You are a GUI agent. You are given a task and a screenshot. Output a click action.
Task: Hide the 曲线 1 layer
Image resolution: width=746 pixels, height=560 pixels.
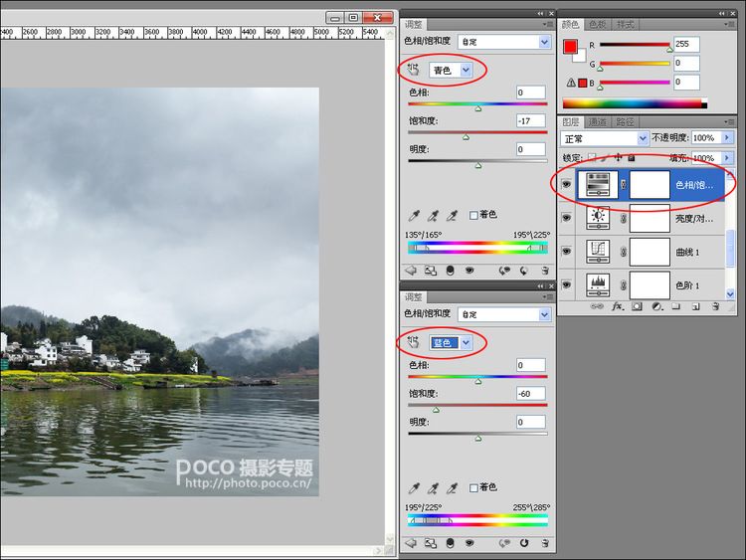click(x=566, y=252)
